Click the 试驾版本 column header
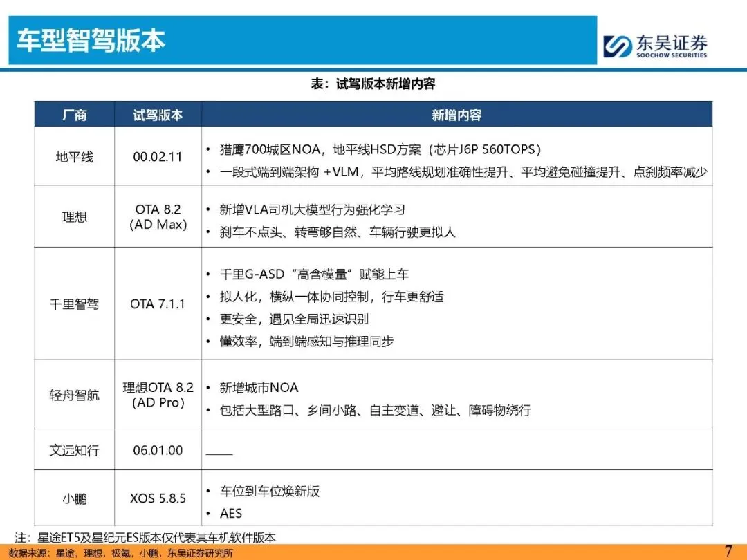 click(x=158, y=115)
